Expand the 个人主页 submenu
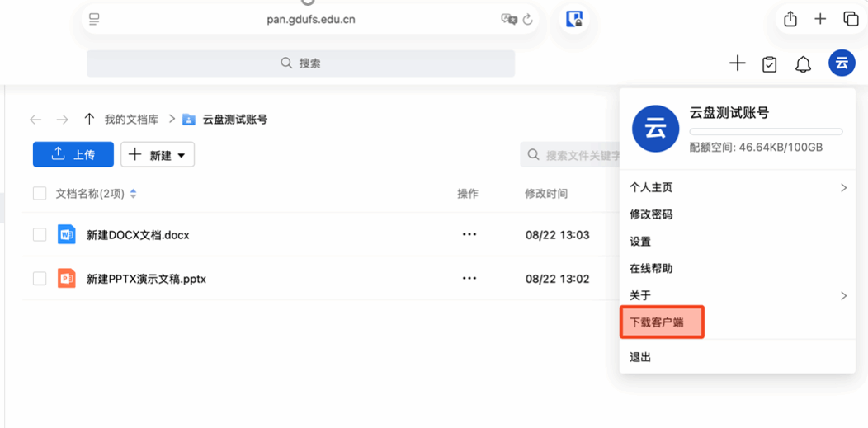This screenshot has height=428, width=868. [x=843, y=188]
